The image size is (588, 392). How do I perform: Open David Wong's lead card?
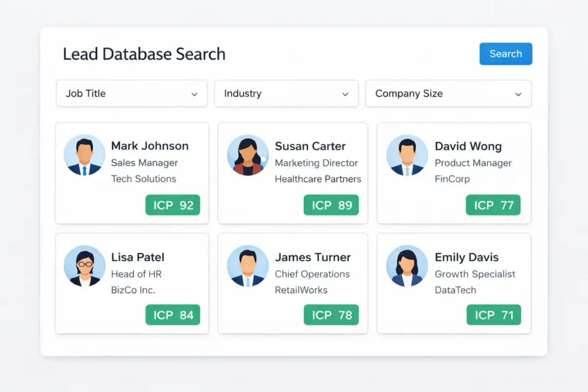click(453, 172)
